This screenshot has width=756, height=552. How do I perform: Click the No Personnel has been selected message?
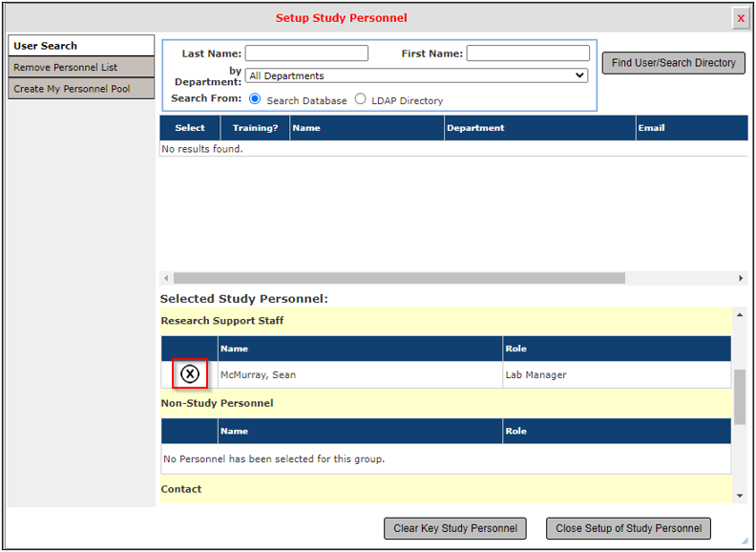pyautogui.click(x=274, y=458)
